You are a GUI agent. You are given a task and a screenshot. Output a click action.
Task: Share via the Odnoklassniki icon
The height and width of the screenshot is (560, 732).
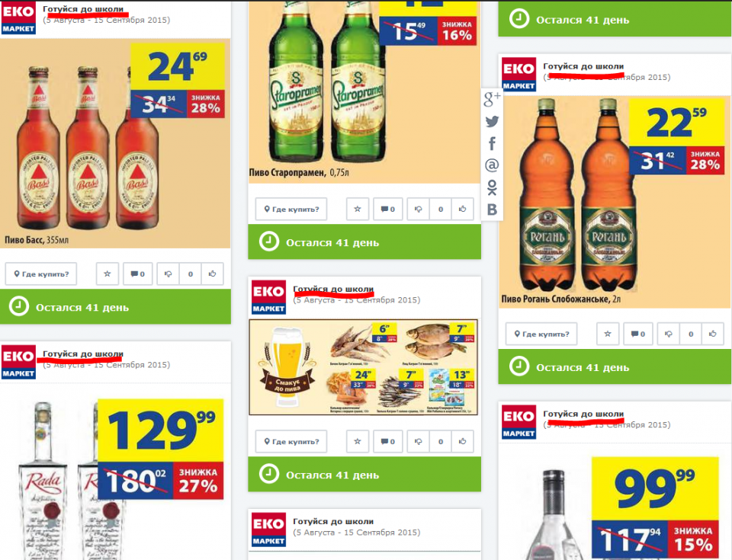[492, 187]
